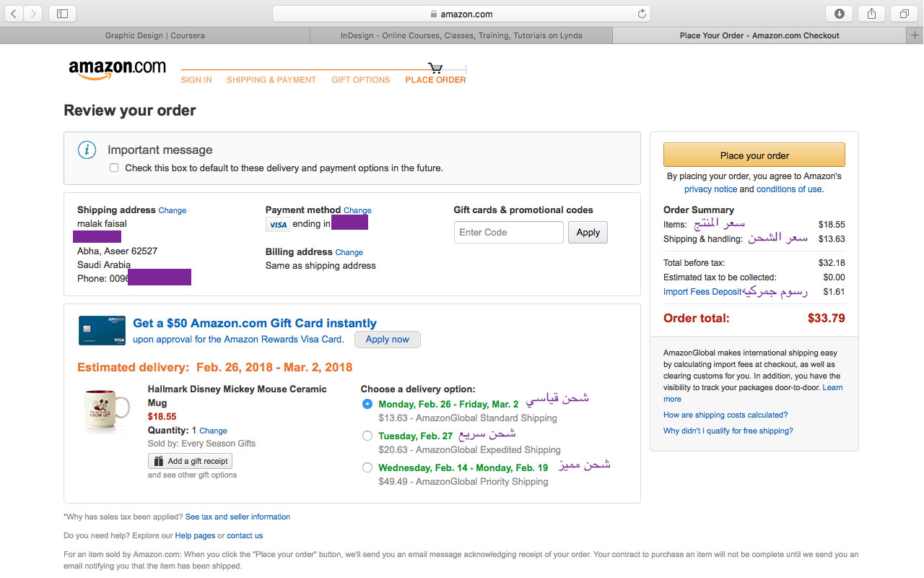Open See tax and seller information
This screenshot has width=924, height=578.
[237, 517]
